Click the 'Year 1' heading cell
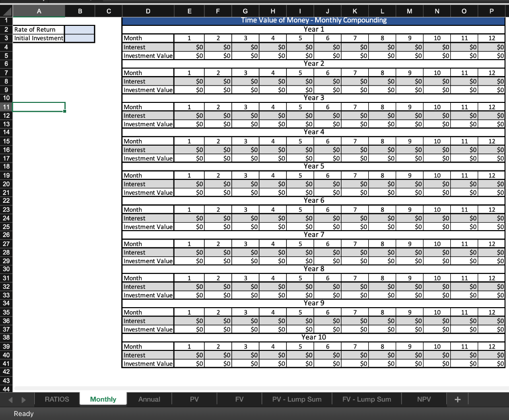Screen dimensions: 509x420 pos(314,29)
